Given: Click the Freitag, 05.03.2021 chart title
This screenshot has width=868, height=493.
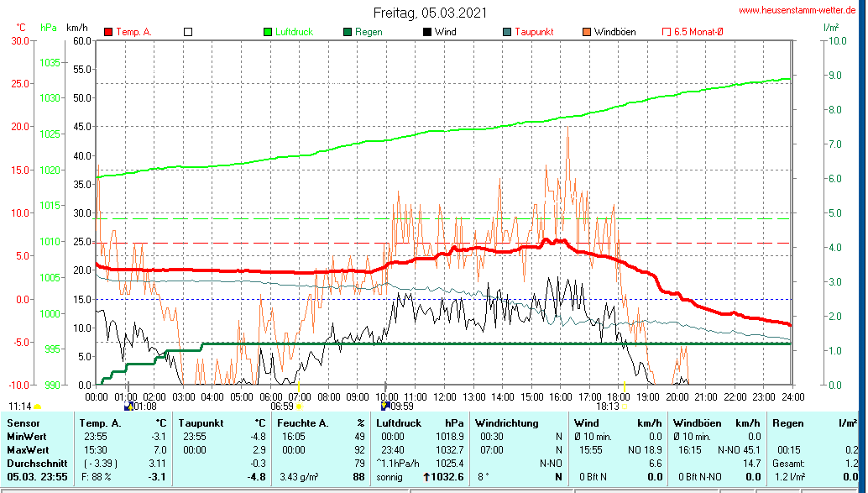Looking at the screenshot, I should (430, 13).
